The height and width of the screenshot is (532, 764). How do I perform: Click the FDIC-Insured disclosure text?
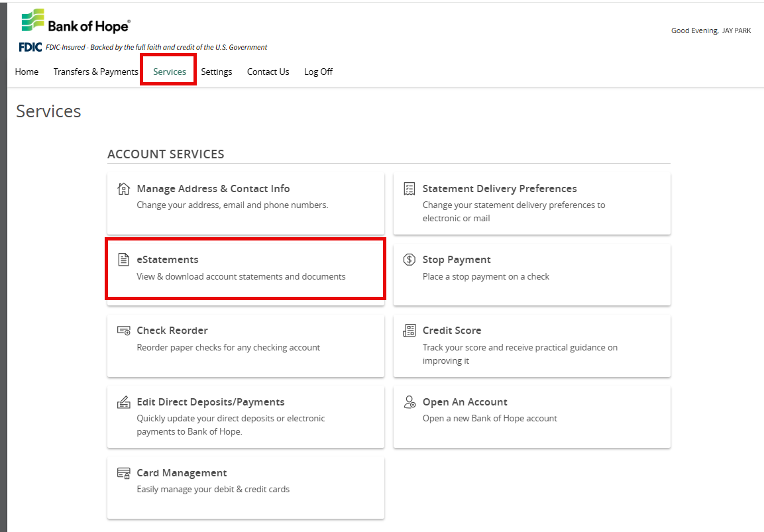[156, 47]
